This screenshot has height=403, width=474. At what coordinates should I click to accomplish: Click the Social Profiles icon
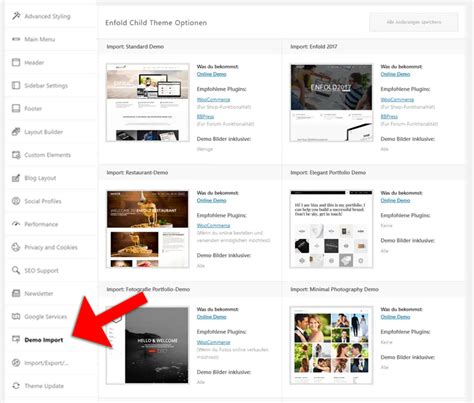pyautogui.click(x=16, y=201)
